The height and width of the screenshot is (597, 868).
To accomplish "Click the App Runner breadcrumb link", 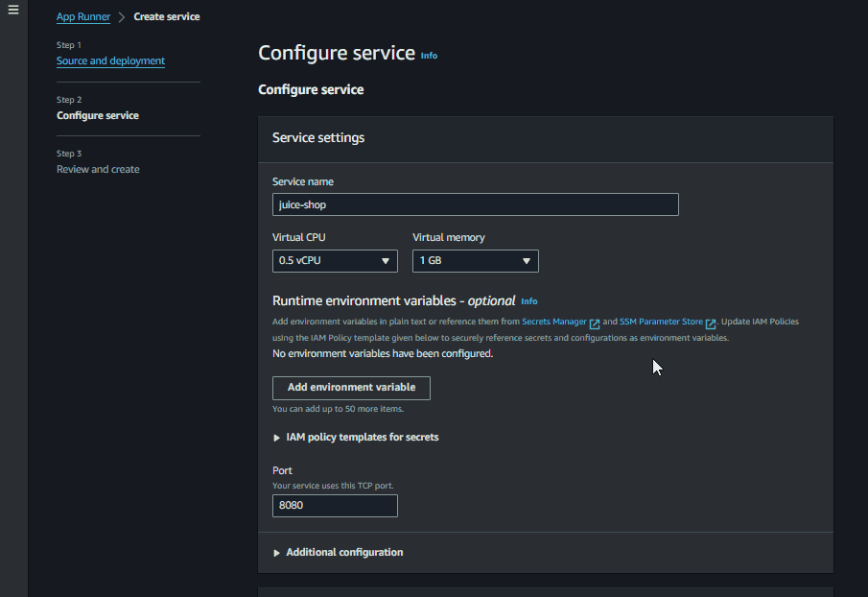I will point(83,16).
